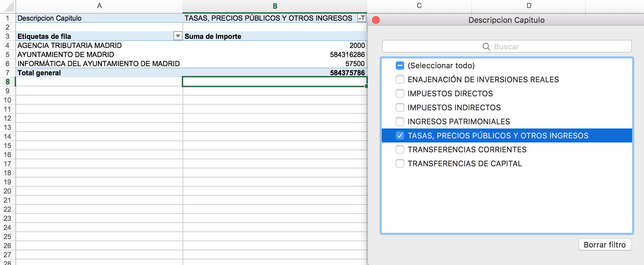Check TRANSFERENCIAS CORRIENTES option

(x=400, y=149)
